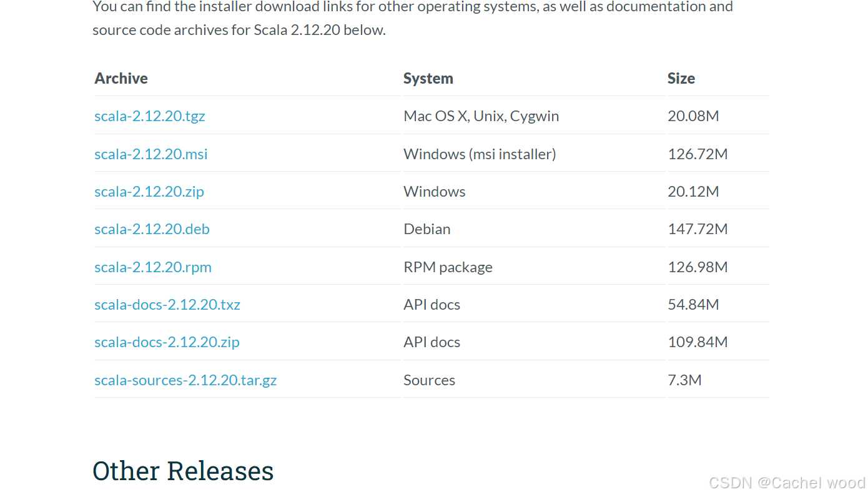
Task: Click the 109.84M size value
Action: (698, 342)
